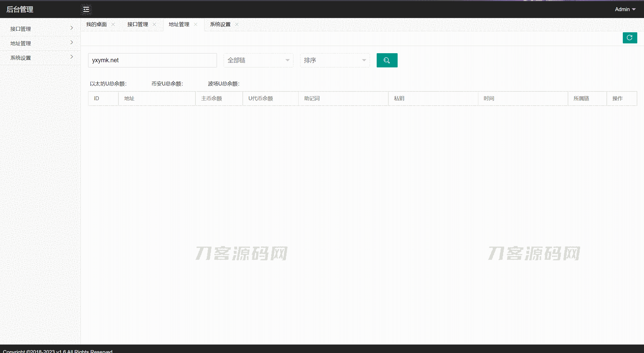Close the 我的桌面 tab
Viewport: 644px width, 353px height.
point(113,24)
